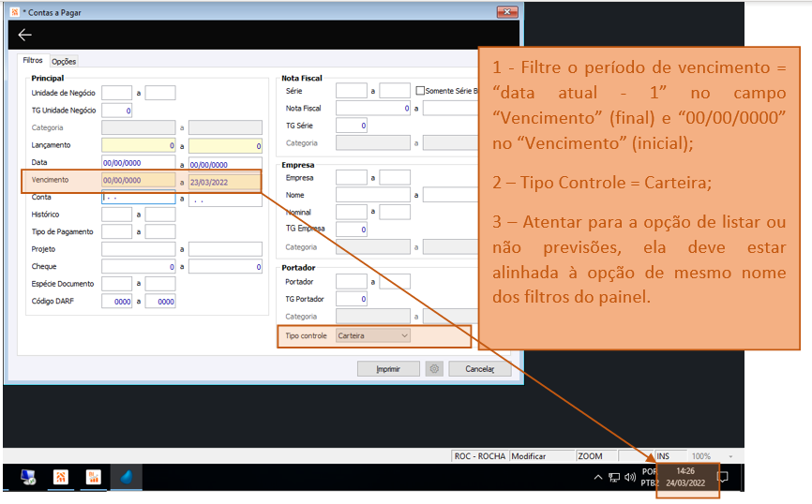812x504 pixels.
Task: Enable Somente Série B checkbox
Action: [420, 91]
